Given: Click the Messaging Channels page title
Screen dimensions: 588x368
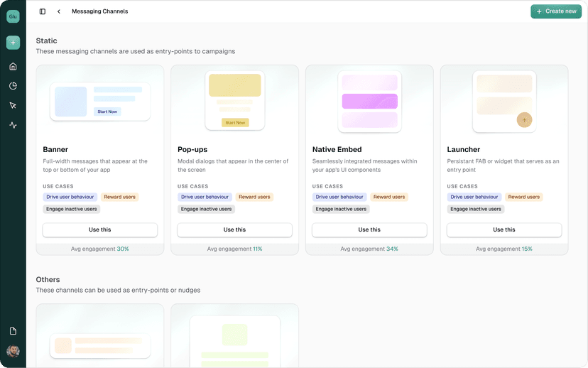Looking at the screenshot, I should [99, 11].
